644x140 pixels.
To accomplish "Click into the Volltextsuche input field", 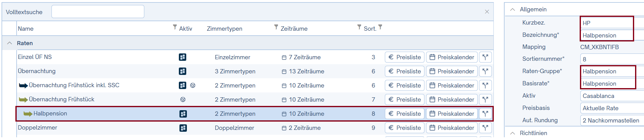I will [98, 12].
